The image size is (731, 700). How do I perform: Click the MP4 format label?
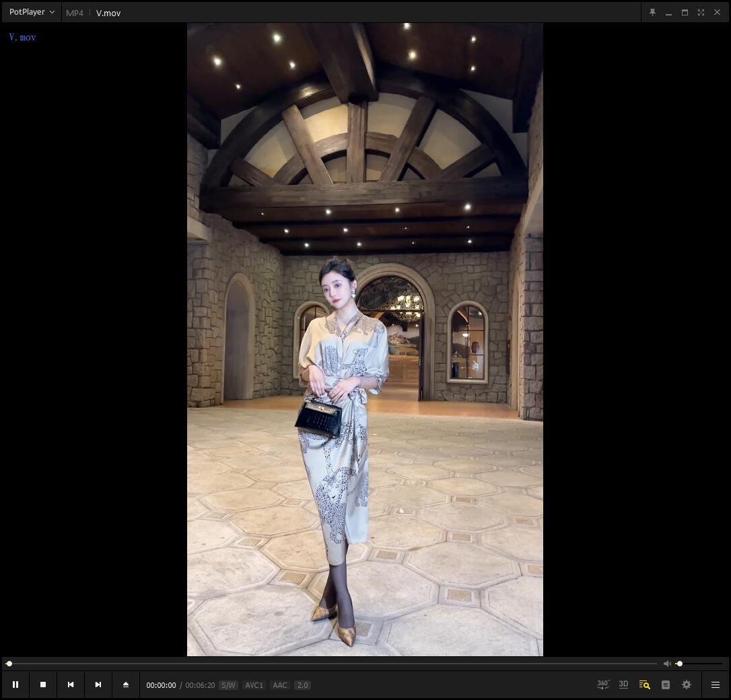pos(75,13)
